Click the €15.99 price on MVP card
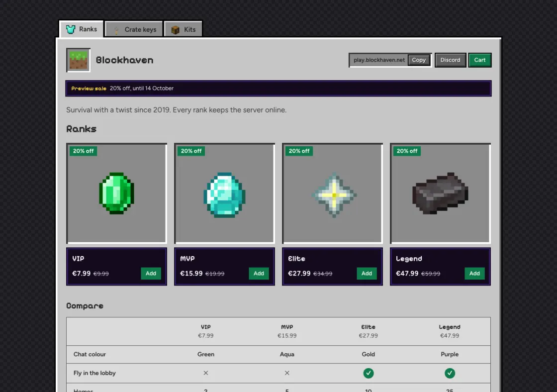Image resolution: width=557 pixels, height=392 pixels. click(x=191, y=273)
